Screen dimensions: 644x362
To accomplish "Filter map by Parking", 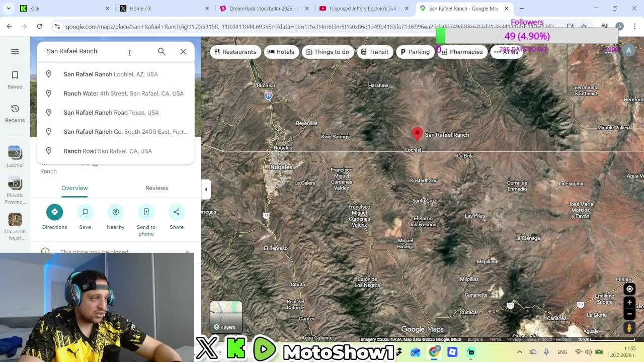I will tap(415, 52).
